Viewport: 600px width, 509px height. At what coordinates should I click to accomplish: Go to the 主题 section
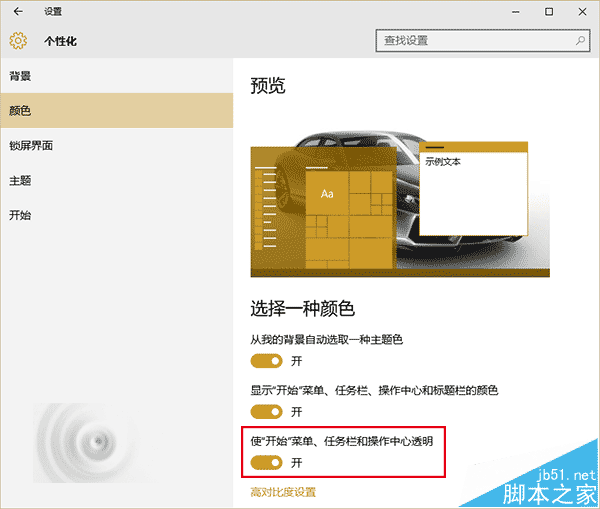point(117,180)
